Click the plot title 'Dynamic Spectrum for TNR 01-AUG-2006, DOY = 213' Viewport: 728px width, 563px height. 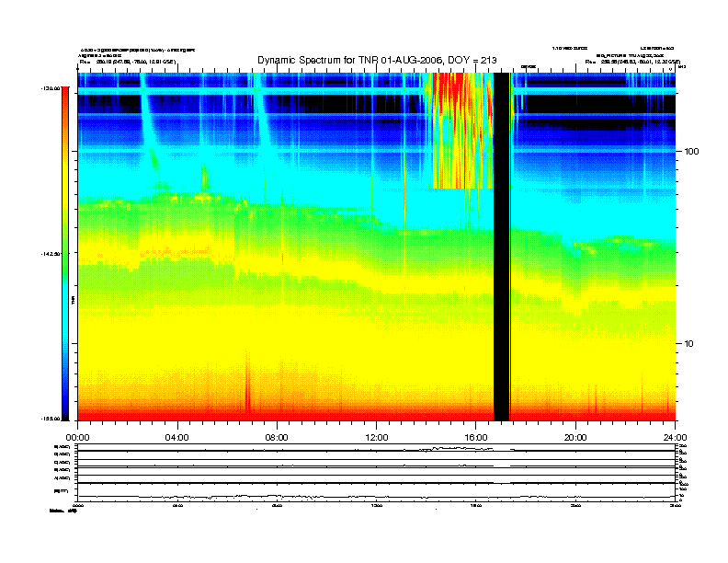(x=377, y=61)
